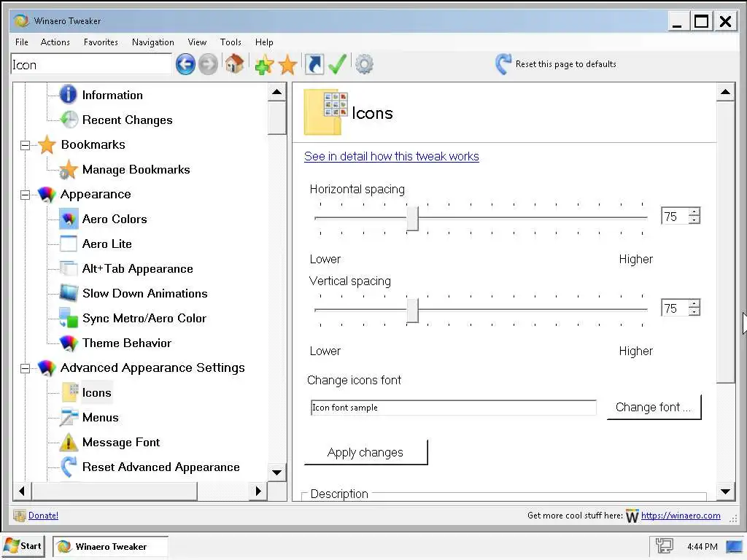Decrease the Vertical spacing value by one
The height and width of the screenshot is (560, 747).
click(694, 312)
